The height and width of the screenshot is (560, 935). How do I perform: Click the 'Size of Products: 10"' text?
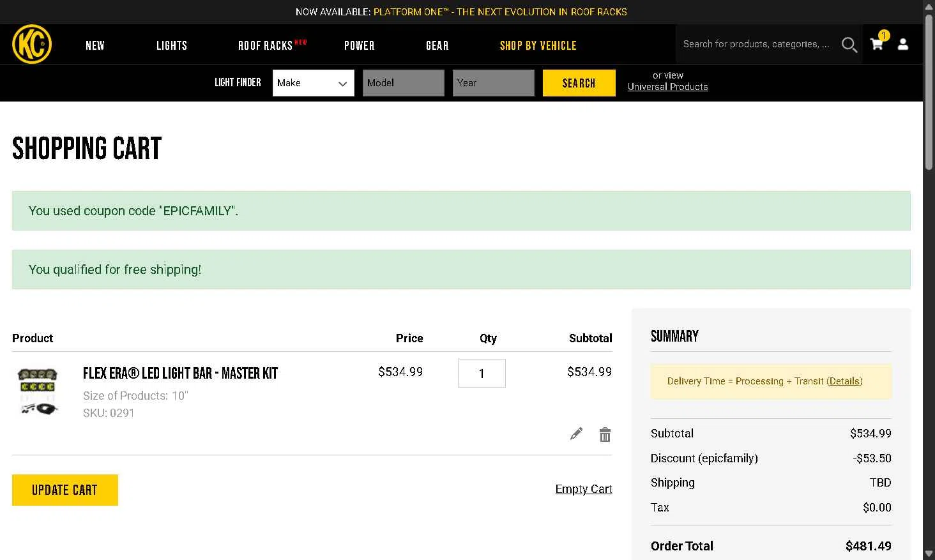point(135,396)
